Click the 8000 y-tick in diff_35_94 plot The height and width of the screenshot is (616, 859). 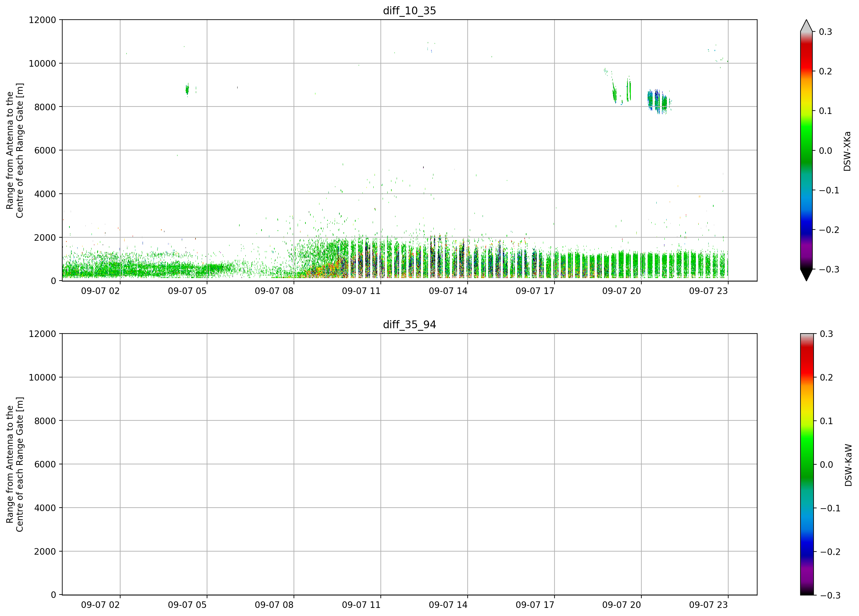click(x=45, y=421)
